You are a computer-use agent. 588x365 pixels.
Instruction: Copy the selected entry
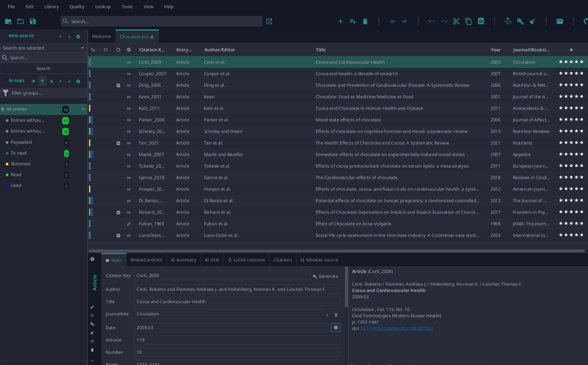point(469,22)
